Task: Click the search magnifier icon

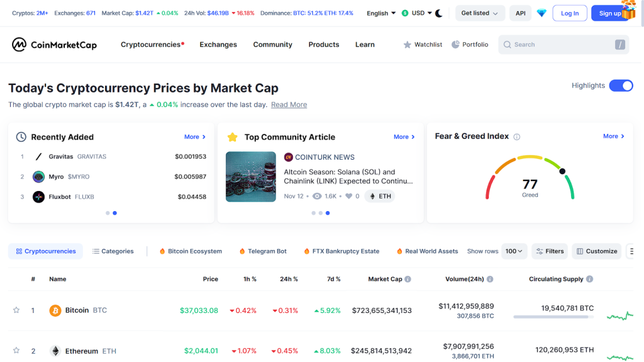Action: (x=508, y=45)
